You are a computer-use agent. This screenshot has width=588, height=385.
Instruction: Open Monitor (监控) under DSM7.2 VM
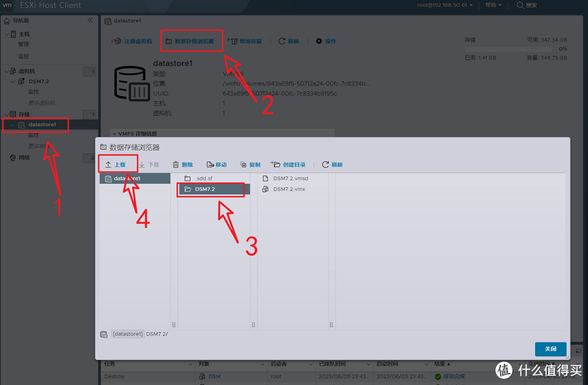pyautogui.click(x=33, y=92)
